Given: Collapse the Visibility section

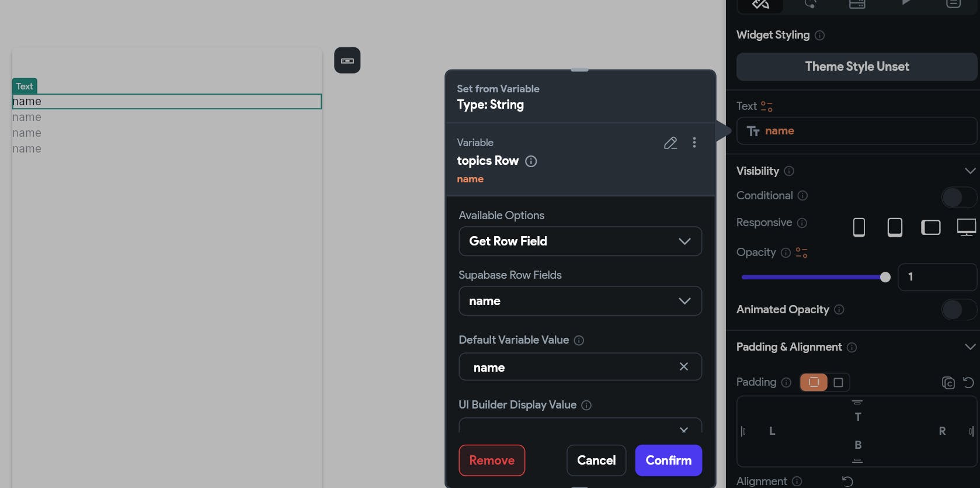Looking at the screenshot, I should tap(970, 171).
